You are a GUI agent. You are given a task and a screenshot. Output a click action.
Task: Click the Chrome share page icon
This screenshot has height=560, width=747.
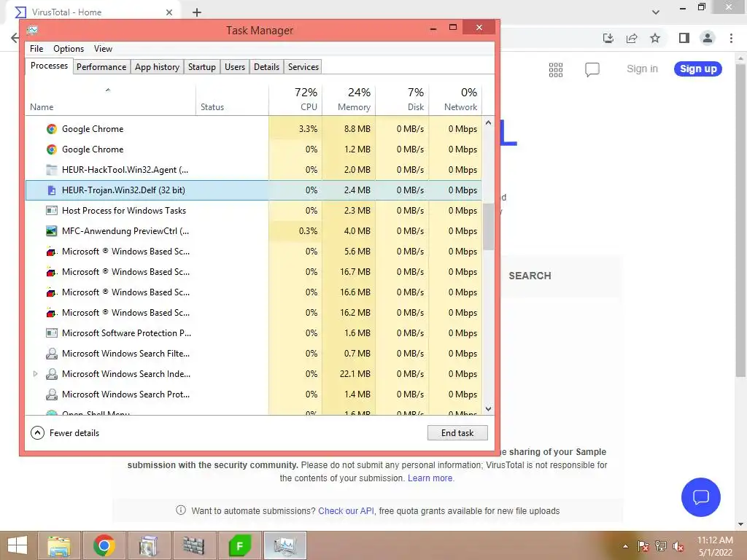(632, 38)
